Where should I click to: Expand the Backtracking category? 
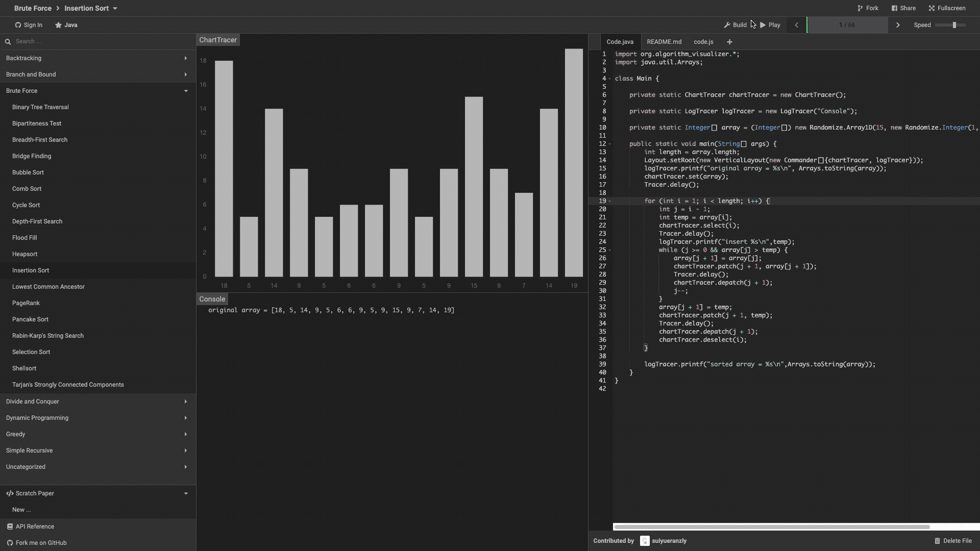tap(98, 58)
